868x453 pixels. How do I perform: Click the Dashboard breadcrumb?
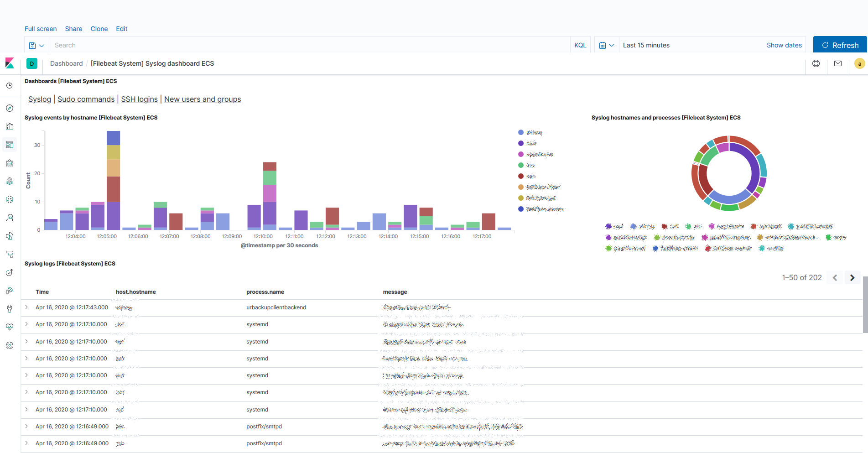click(67, 63)
